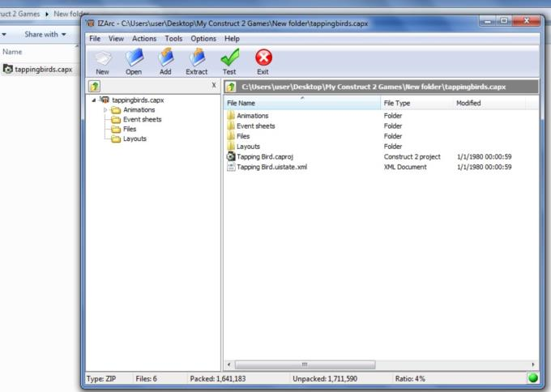Select Event sheets folder icon in file list

231,126
